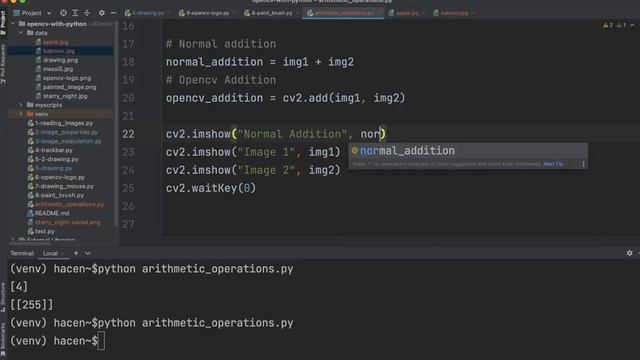Select baboon.jpg in project tree
Viewport: 640px width, 360px height.
point(59,51)
